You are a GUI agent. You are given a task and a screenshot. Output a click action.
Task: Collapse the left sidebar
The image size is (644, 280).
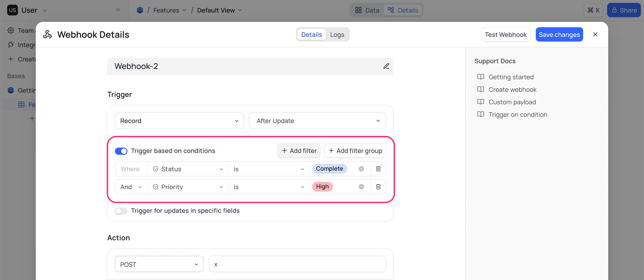118,10
